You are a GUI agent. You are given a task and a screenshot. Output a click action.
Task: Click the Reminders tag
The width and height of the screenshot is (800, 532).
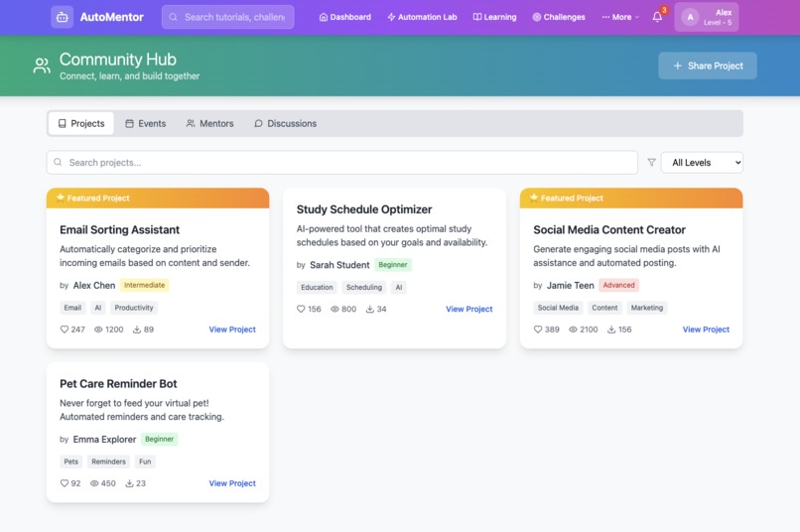point(108,462)
